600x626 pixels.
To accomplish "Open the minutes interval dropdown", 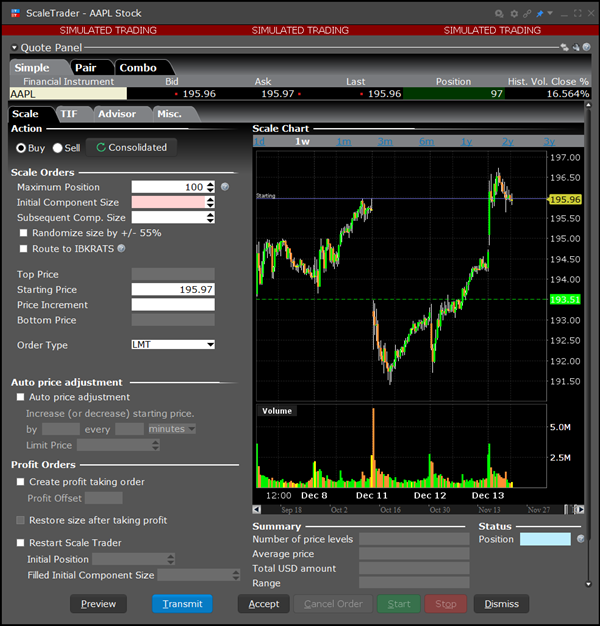I will click(x=172, y=429).
